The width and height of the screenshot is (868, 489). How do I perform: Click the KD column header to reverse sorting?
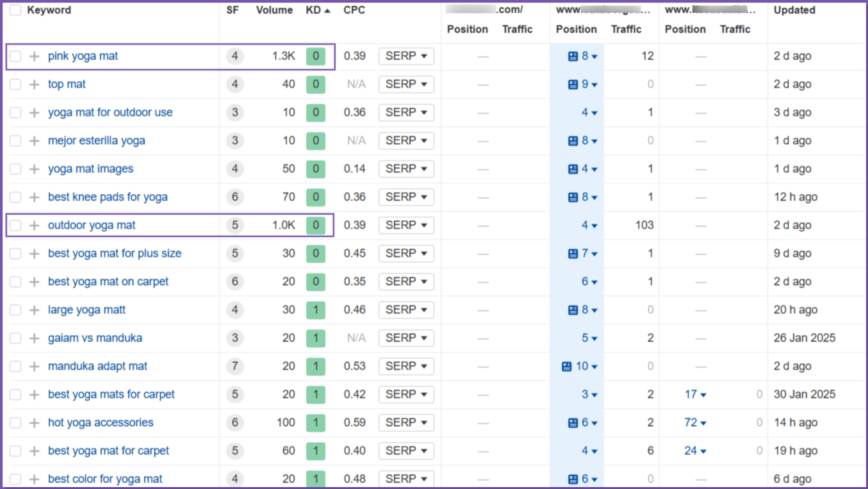click(313, 10)
